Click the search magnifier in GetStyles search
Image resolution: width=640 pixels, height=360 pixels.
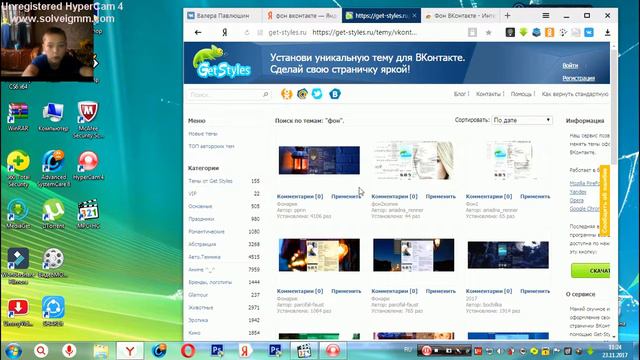[265, 94]
